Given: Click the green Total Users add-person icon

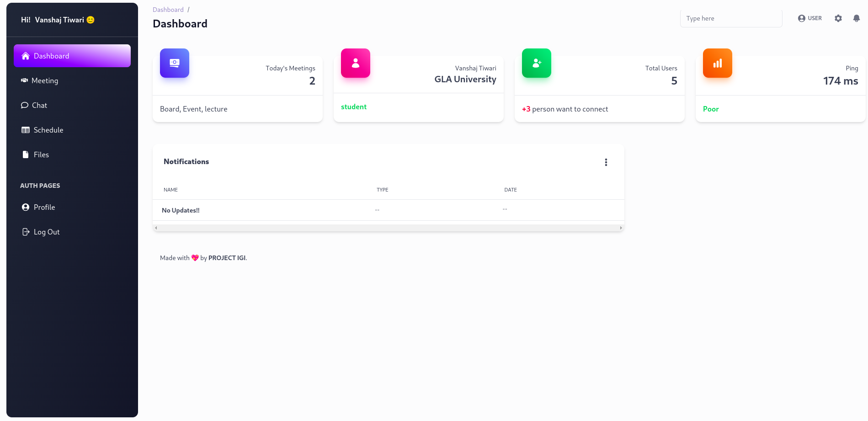Looking at the screenshot, I should click(x=537, y=63).
